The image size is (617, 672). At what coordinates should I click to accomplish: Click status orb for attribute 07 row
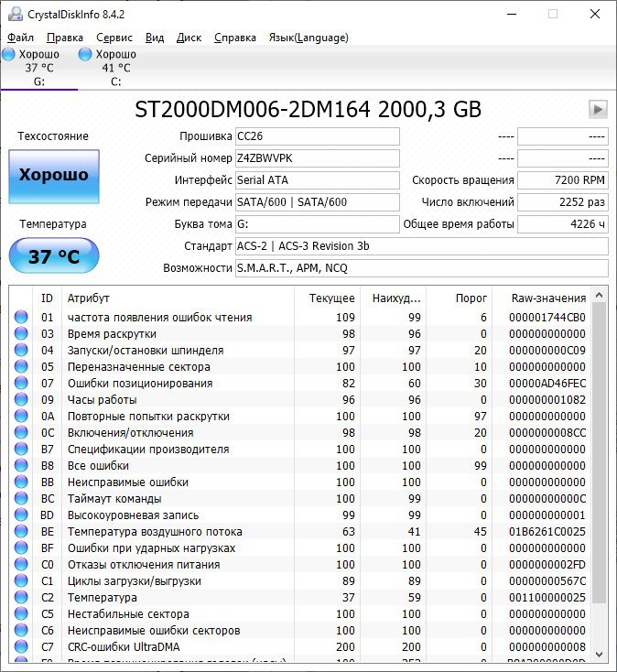tap(21, 383)
